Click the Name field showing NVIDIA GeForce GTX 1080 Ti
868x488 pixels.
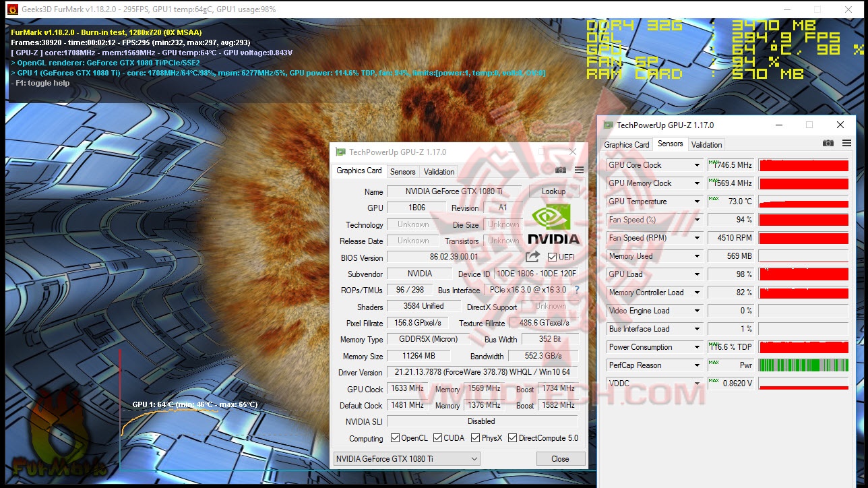click(454, 191)
